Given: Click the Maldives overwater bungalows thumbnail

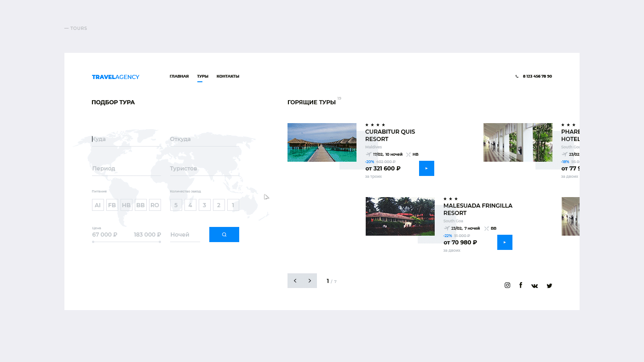Looking at the screenshot, I should coord(322,142).
